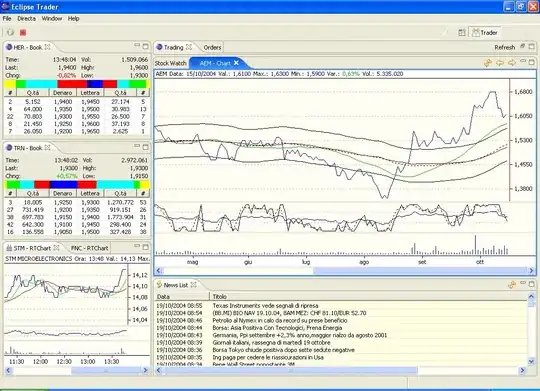Click the Refresh button
Screen dimensions: 540x391
(x=505, y=48)
